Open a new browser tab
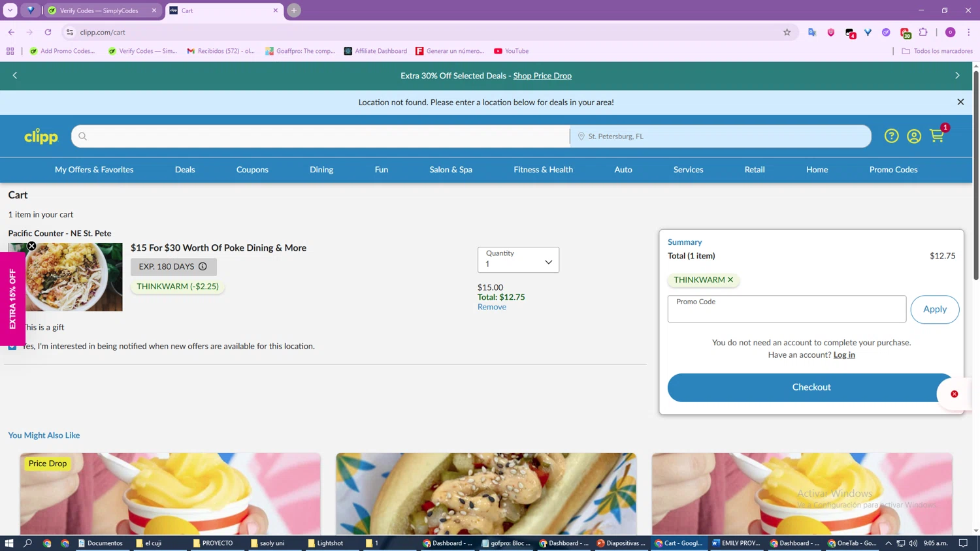 click(x=294, y=10)
